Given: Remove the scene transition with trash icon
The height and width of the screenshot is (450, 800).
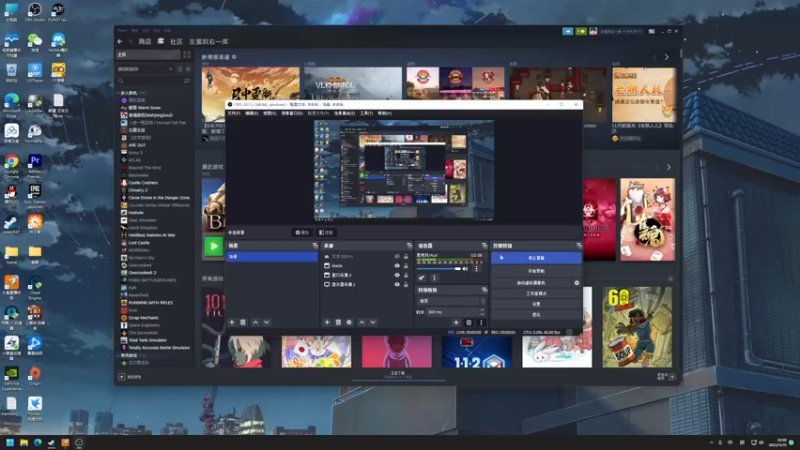Looking at the screenshot, I should (468, 322).
